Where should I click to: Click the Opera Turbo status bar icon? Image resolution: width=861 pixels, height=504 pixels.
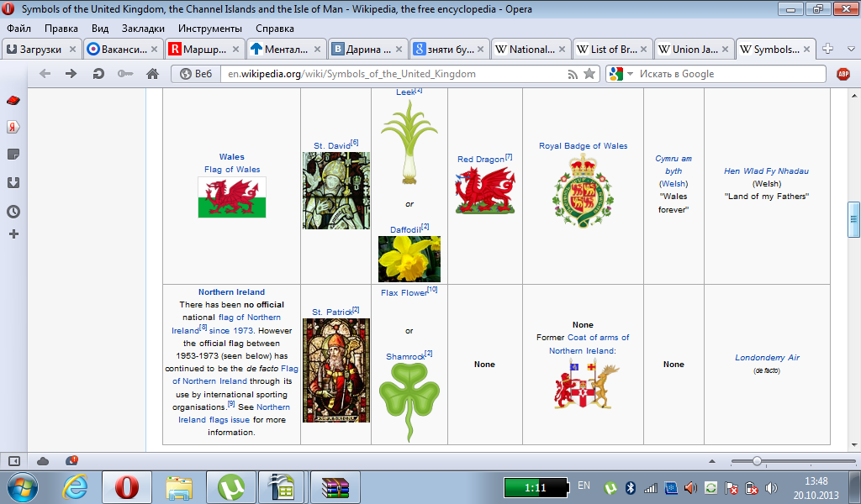[x=71, y=460]
